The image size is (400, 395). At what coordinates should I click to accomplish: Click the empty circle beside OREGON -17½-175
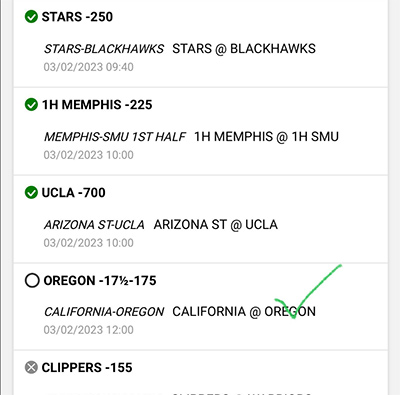pos(32,281)
